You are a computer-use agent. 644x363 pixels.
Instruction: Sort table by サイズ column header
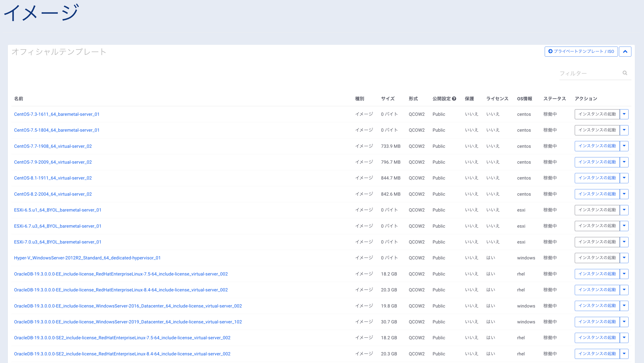coord(388,99)
